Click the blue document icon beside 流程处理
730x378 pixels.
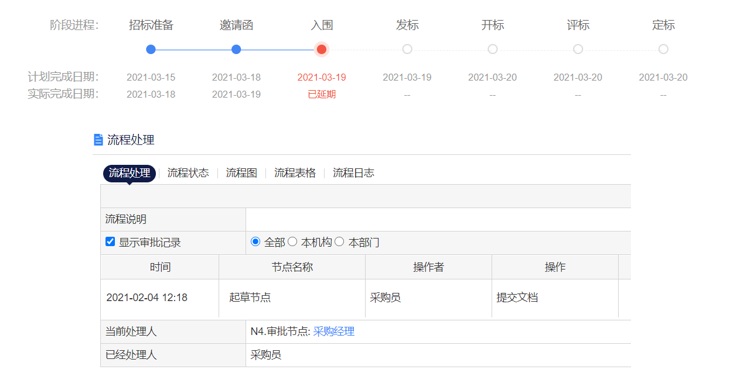coord(98,140)
